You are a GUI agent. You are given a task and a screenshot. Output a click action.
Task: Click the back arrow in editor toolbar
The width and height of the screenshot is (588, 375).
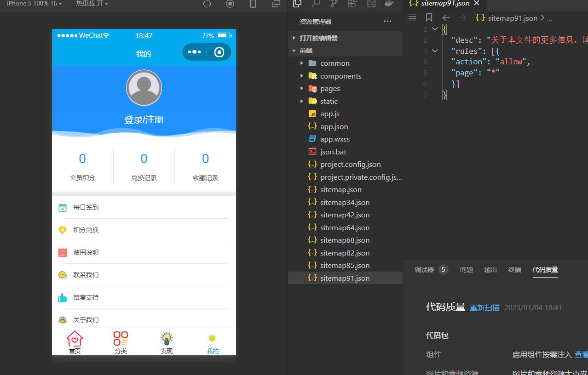(x=446, y=18)
